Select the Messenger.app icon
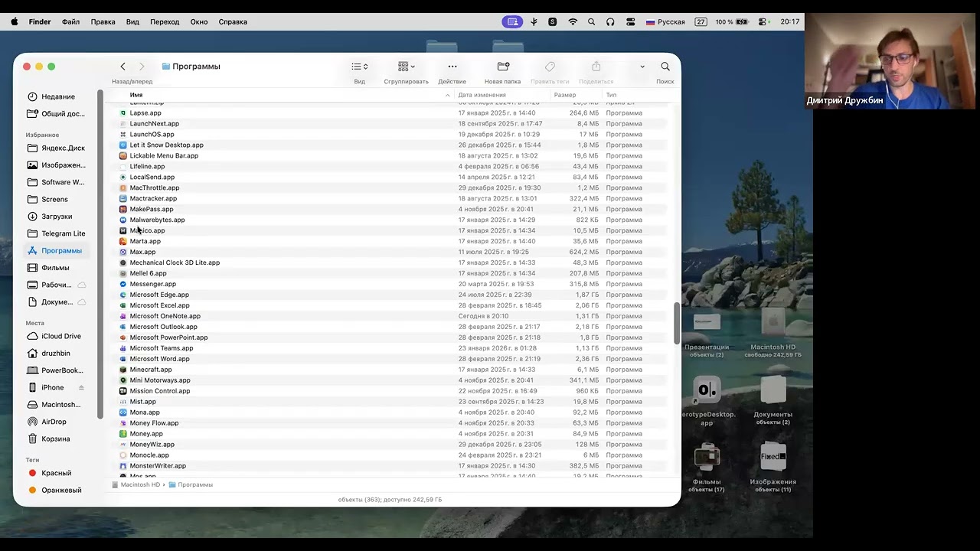 coord(122,284)
